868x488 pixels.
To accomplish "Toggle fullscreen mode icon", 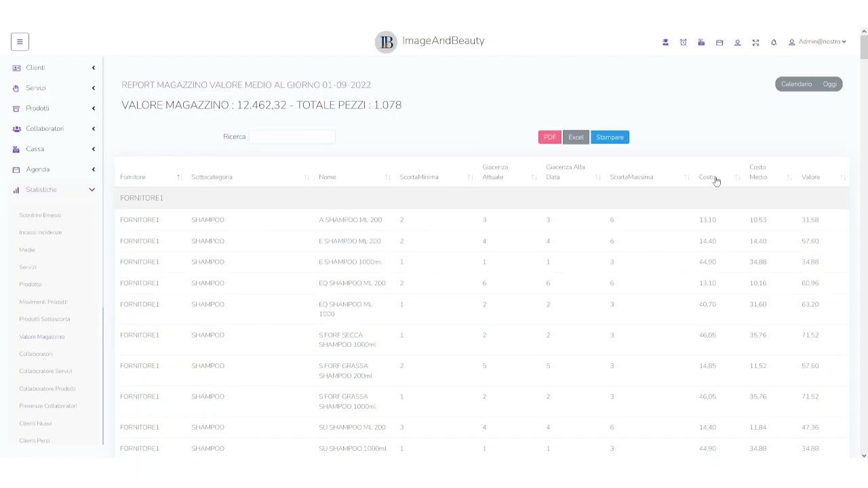I will pyautogui.click(x=755, y=42).
